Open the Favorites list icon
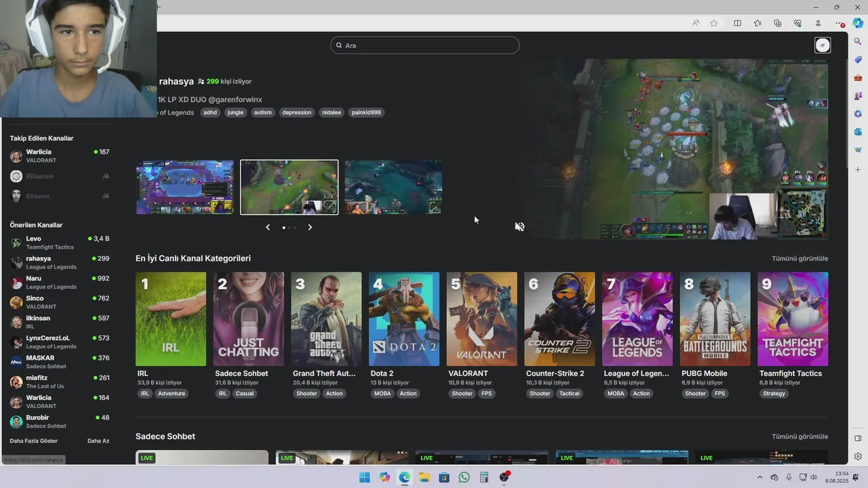This screenshot has height=488, width=868. (x=757, y=23)
